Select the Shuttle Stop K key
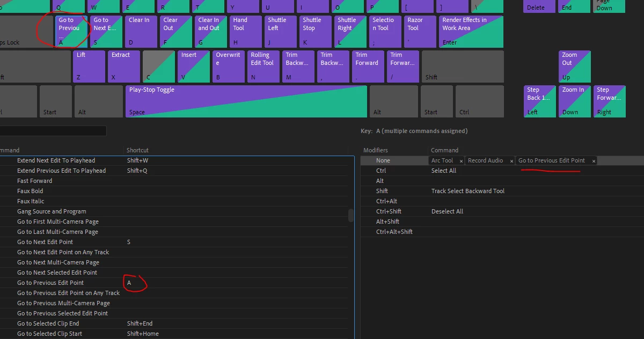 pyautogui.click(x=316, y=32)
